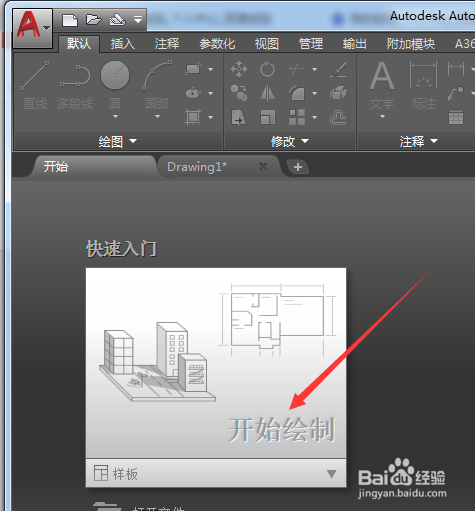Select the Text (文字) tool

click(382, 85)
